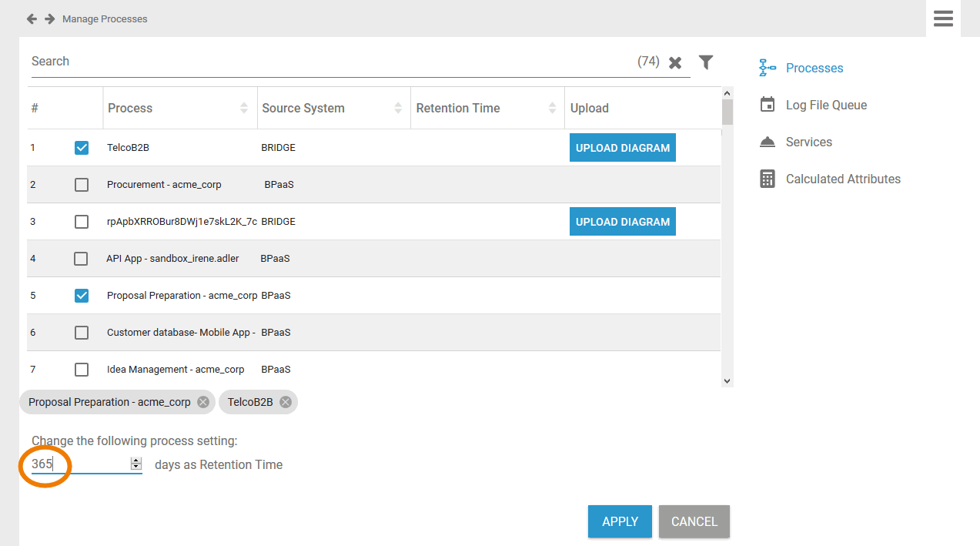Upload diagram for TelcoB2B
The image size is (980, 546).
pos(623,148)
